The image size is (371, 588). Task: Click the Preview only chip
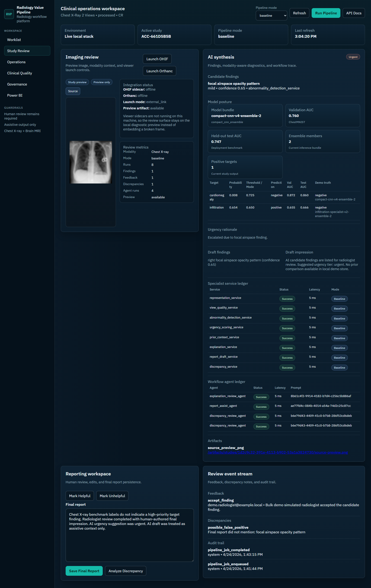point(102,82)
